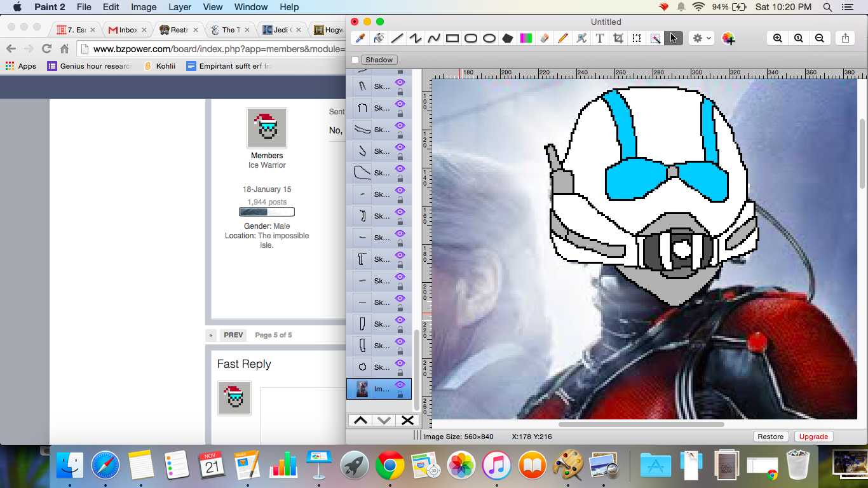The width and height of the screenshot is (868, 488).
Task: Choose the Pencil tool
Action: tap(562, 38)
